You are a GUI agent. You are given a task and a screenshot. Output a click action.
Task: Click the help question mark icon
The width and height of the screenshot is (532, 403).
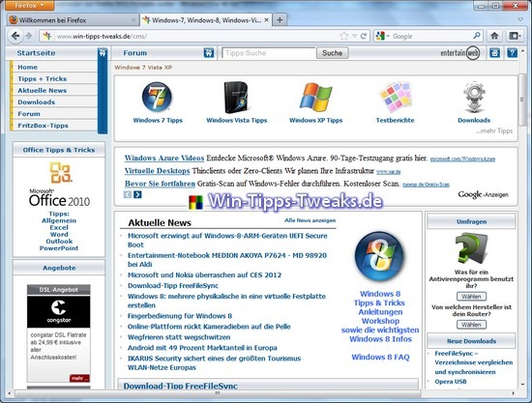[512, 53]
